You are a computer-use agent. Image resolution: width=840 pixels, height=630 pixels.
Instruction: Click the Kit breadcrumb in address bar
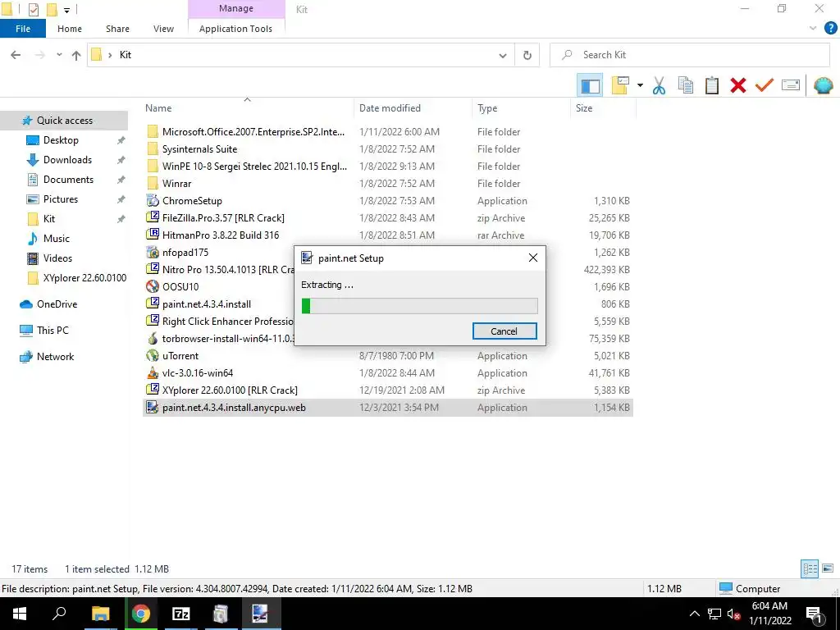[x=126, y=55]
